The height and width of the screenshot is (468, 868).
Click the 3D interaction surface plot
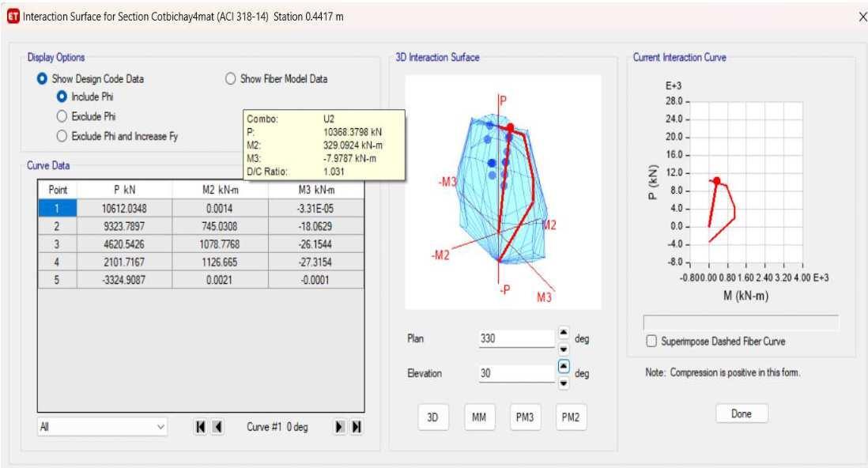tap(503, 192)
